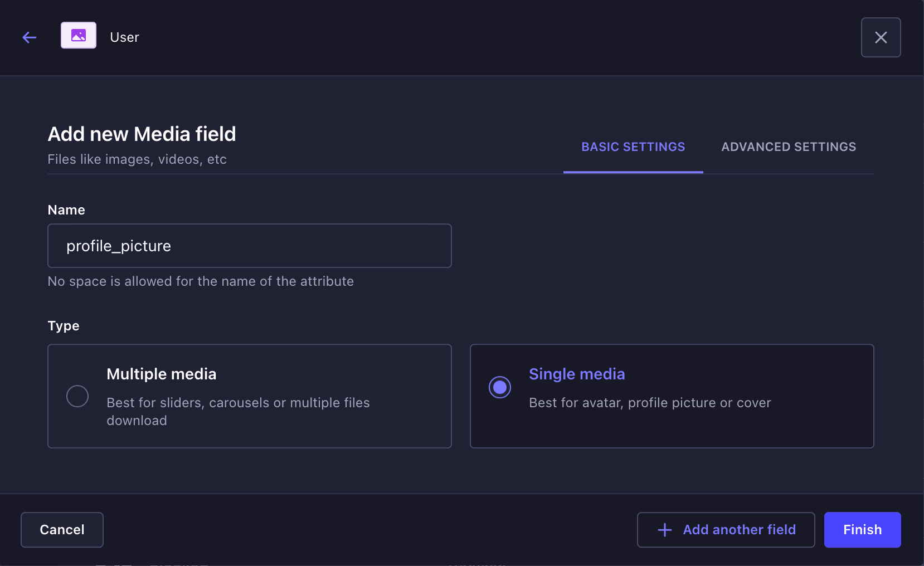Click the plus icon beside Add another field
The height and width of the screenshot is (566, 924).
point(664,530)
